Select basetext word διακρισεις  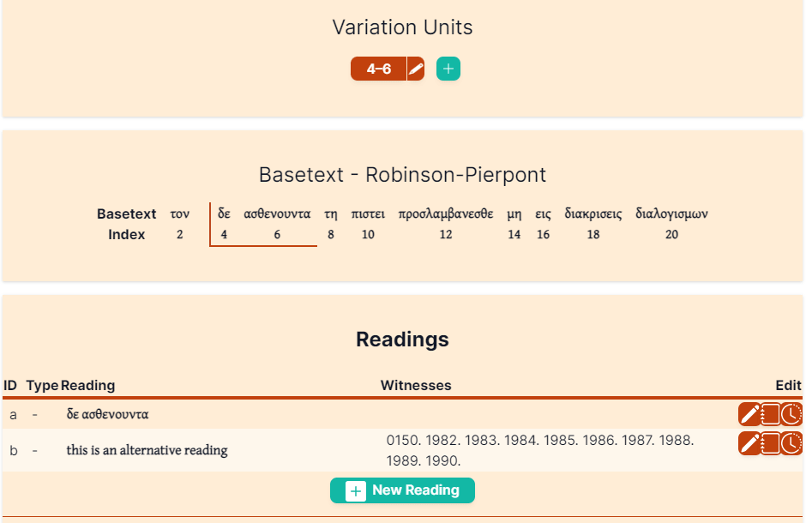tap(593, 213)
